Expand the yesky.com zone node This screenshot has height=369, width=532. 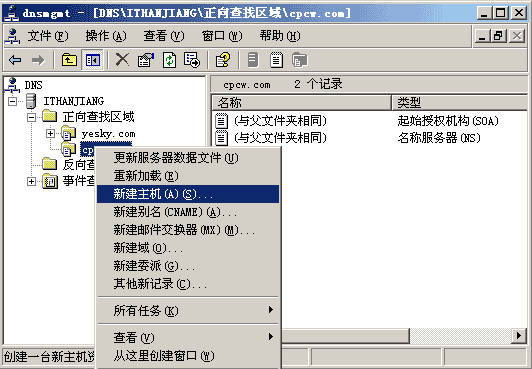(50, 134)
